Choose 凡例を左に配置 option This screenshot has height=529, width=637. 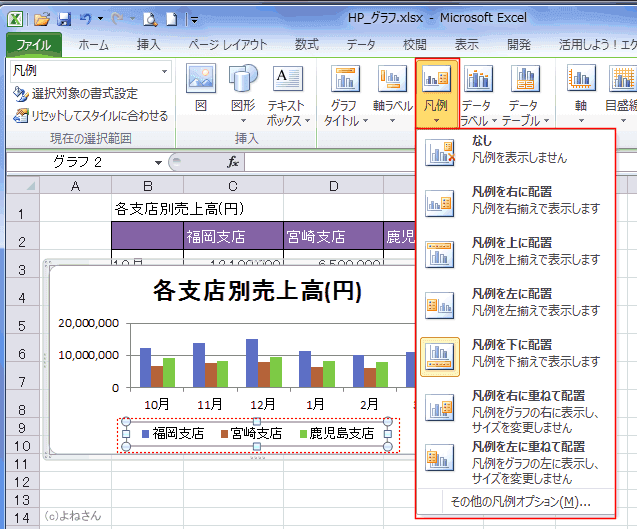(x=515, y=305)
